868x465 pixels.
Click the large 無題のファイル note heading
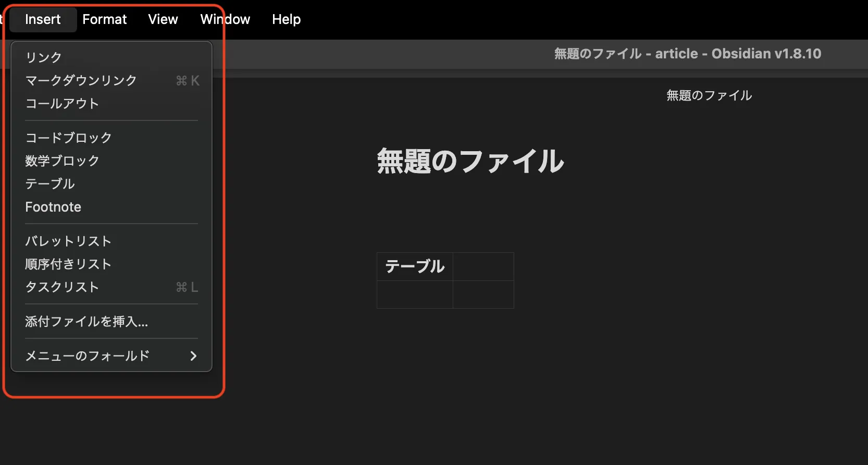tap(470, 161)
